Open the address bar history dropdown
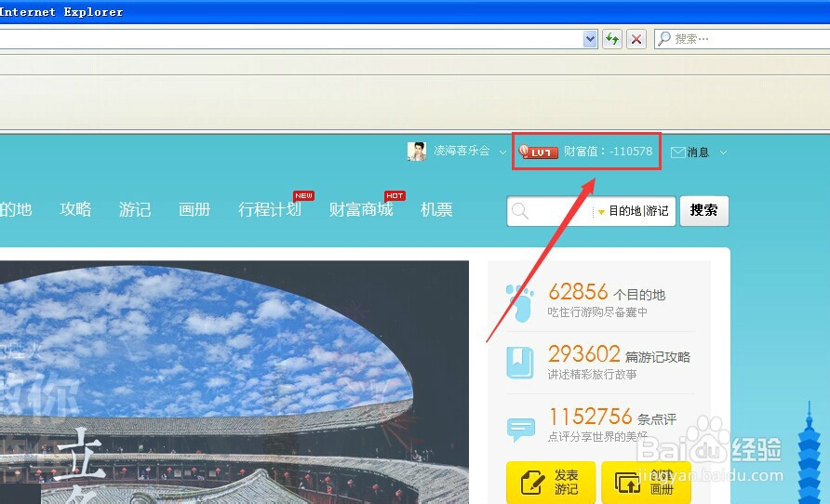The height and width of the screenshot is (504, 830). [590, 39]
